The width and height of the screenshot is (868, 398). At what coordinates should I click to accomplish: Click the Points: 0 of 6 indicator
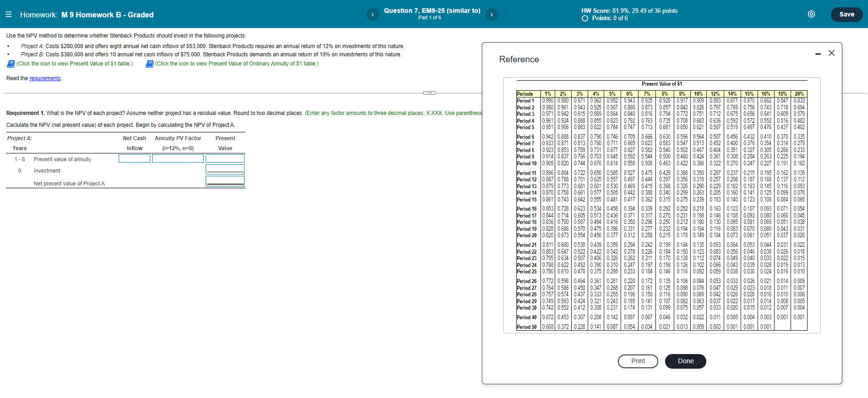point(605,18)
